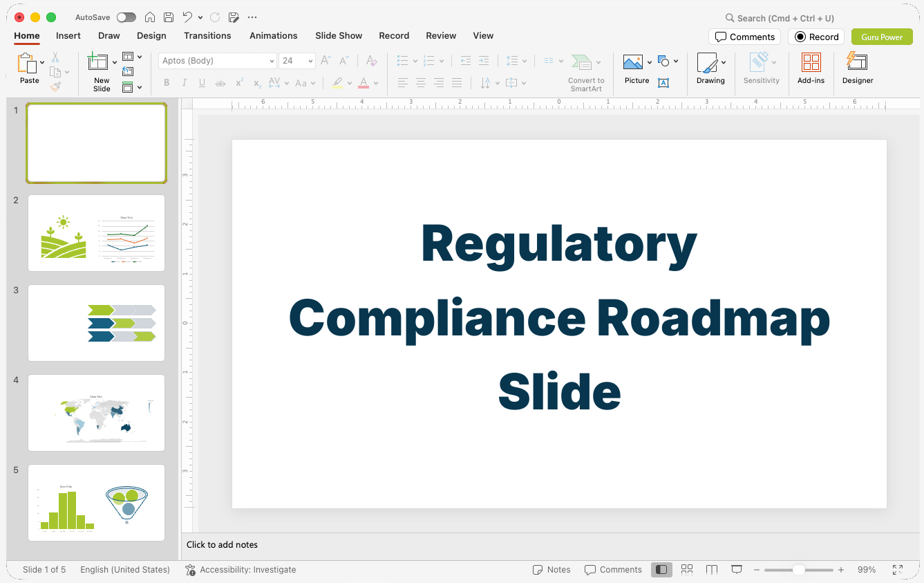Open the Design tab
This screenshot has width=924, height=583.
click(x=151, y=36)
